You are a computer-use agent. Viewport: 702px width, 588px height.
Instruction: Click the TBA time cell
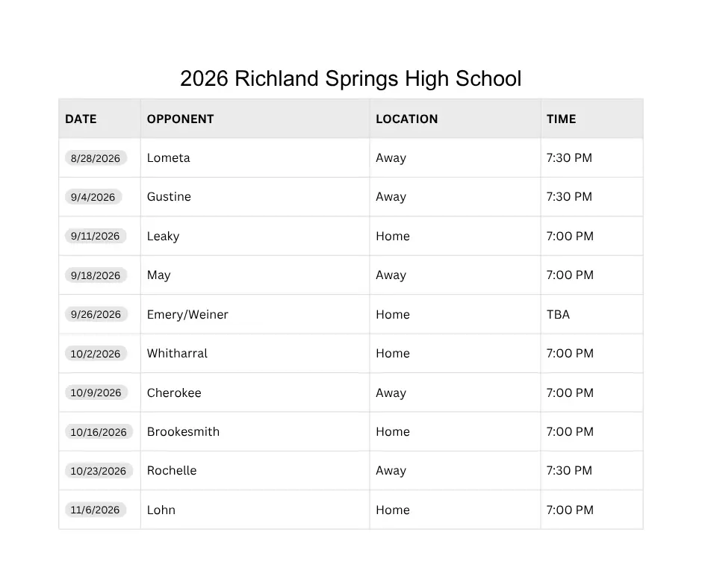click(x=558, y=315)
